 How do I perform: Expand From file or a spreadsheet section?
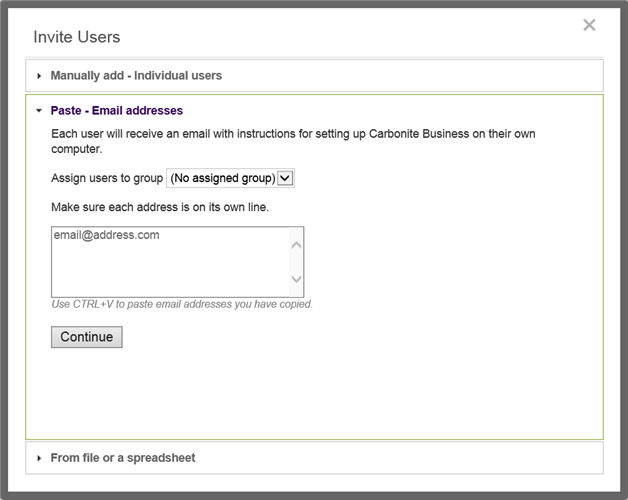click(314, 458)
